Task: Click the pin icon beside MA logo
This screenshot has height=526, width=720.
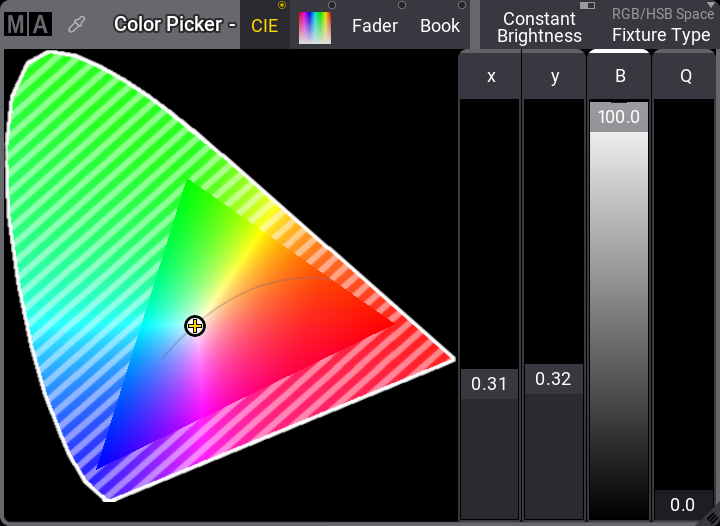Action: click(x=76, y=25)
